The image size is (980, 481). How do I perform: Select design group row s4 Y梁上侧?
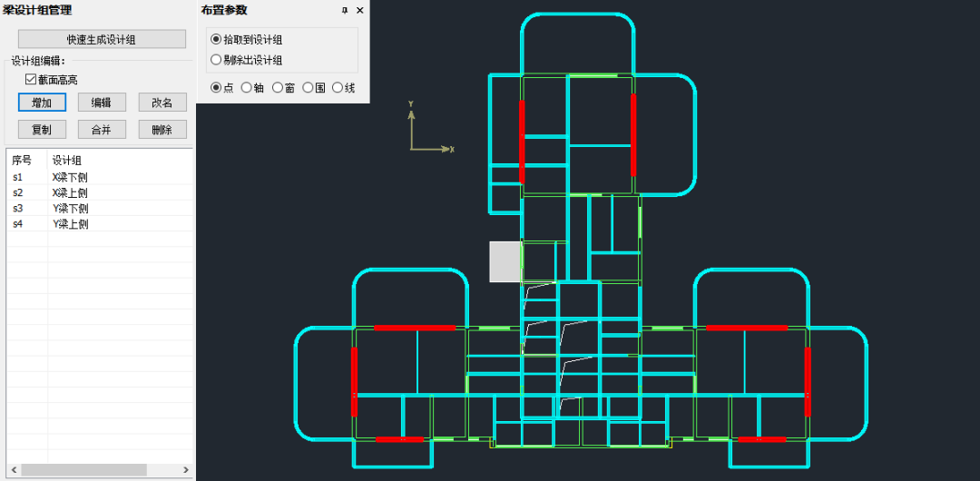100,224
